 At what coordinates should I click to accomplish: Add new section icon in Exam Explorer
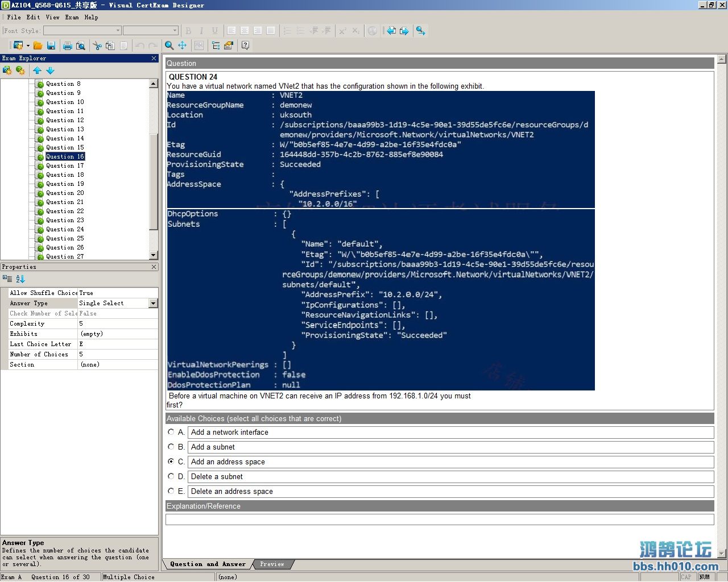[7, 70]
